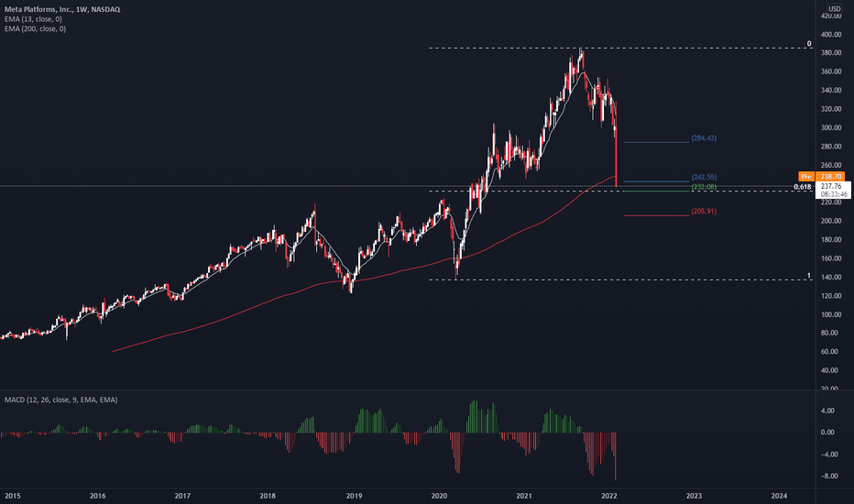Open the MACD (12, 26, close, 9) indicator legend

point(61,400)
